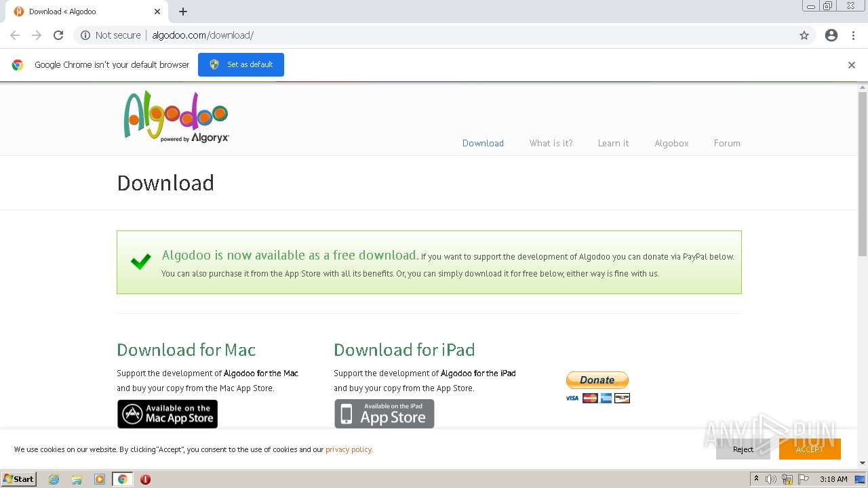Open Chrome's three-dot menu
868x488 pixels.
tap(853, 35)
